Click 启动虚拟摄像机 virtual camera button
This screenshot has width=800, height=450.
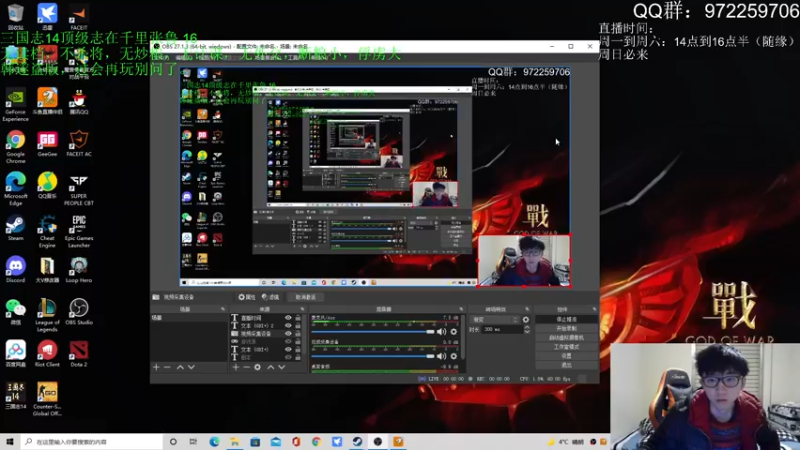pos(566,338)
